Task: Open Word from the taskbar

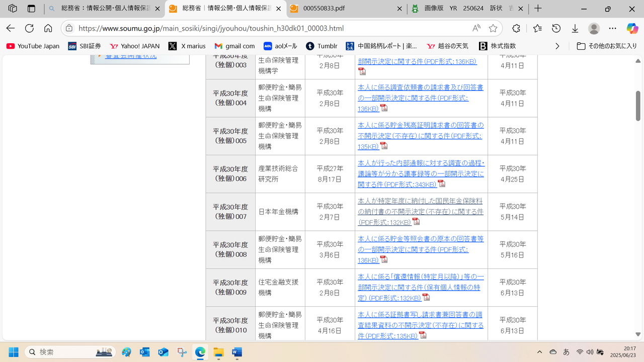Action: [236, 352]
